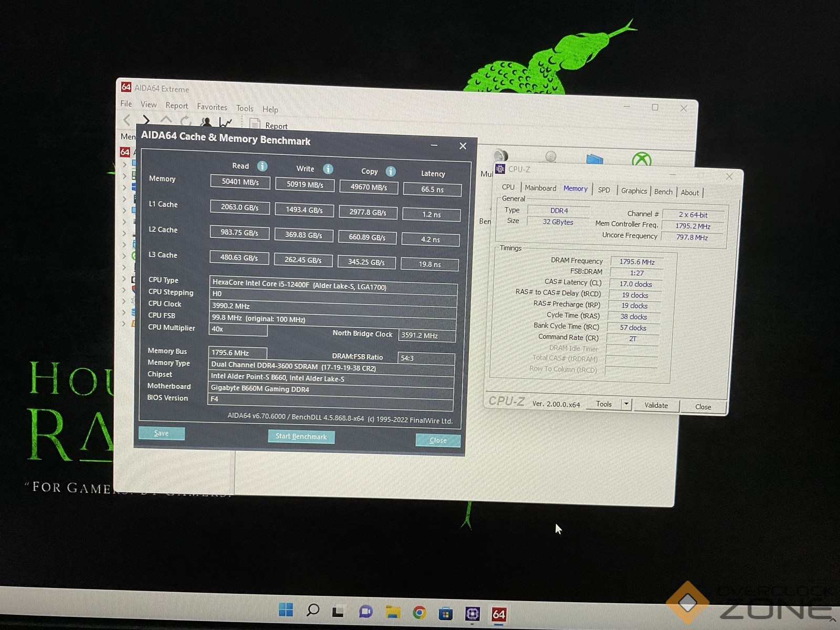The image size is (840, 630).
Task: Launch Google Chrome from taskbar
Action: [x=419, y=613]
